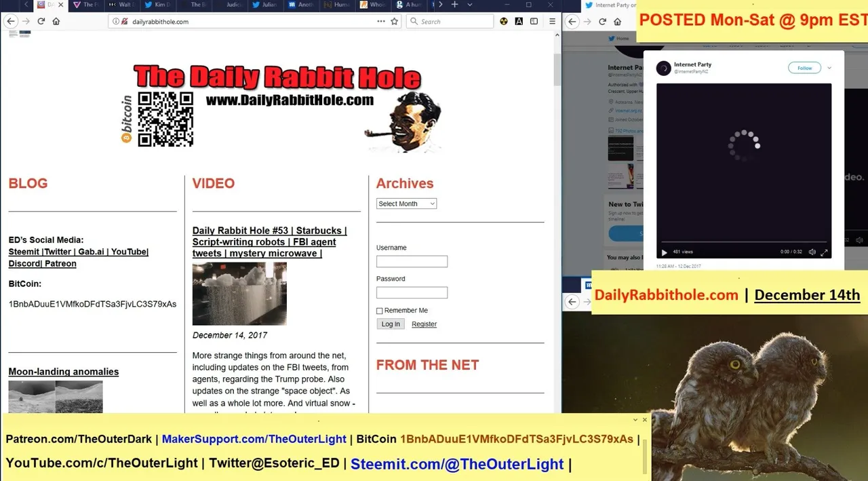This screenshot has width=868, height=481.
Task: Click into the Username field
Action: click(x=412, y=261)
